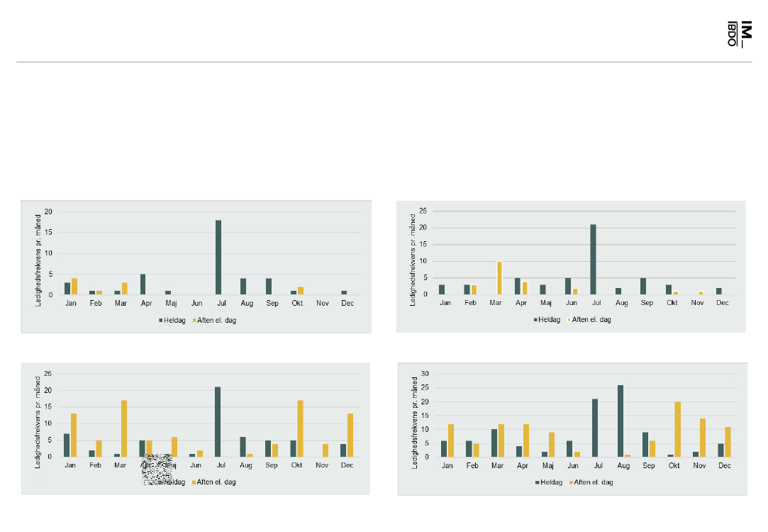768x532 pixels.
Task: Select the Aften el. dag swatch in top-left chart
Action: [194, 321]
